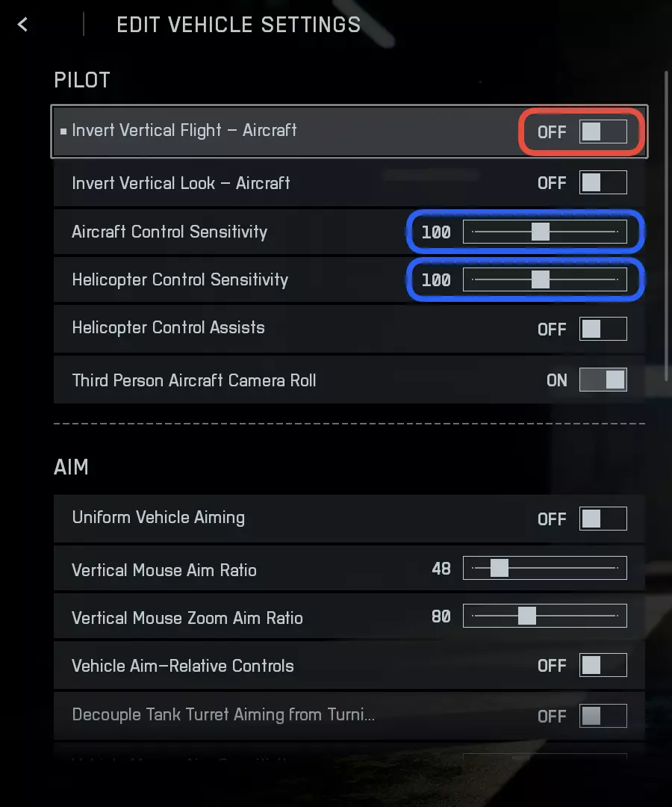The image size is (672, 807).
Task: Enable Uniform Vehicle Aiming toggle
Action: pyautogui.click(x=603, y=519)
